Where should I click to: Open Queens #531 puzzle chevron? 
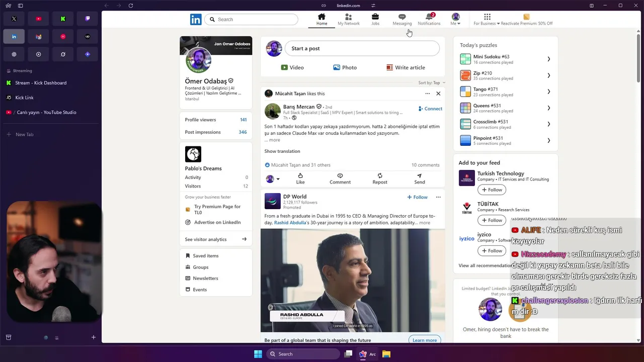tap(549, 108)
